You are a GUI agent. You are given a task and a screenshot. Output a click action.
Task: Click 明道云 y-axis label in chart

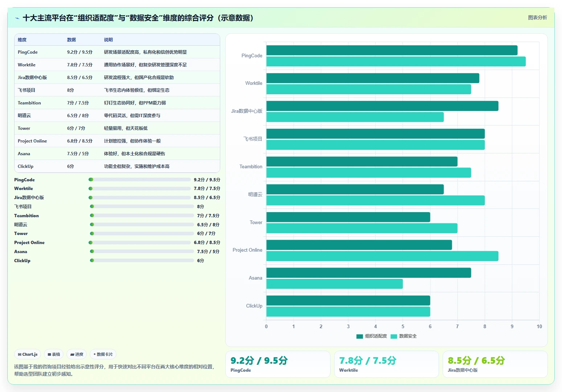pyautogui.click(x=255, y=195)
